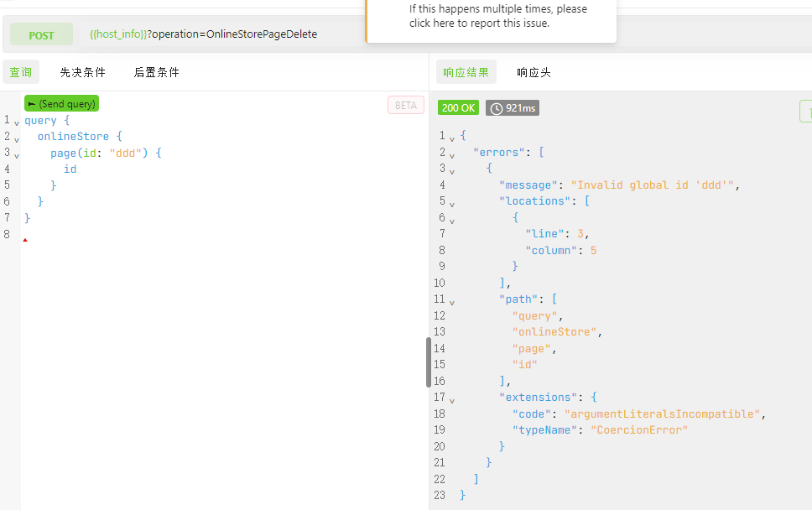Fold the "locations" array in the response
Image resolution: width=812 pixels, height=510 pixels.
(x=452, y=204)
